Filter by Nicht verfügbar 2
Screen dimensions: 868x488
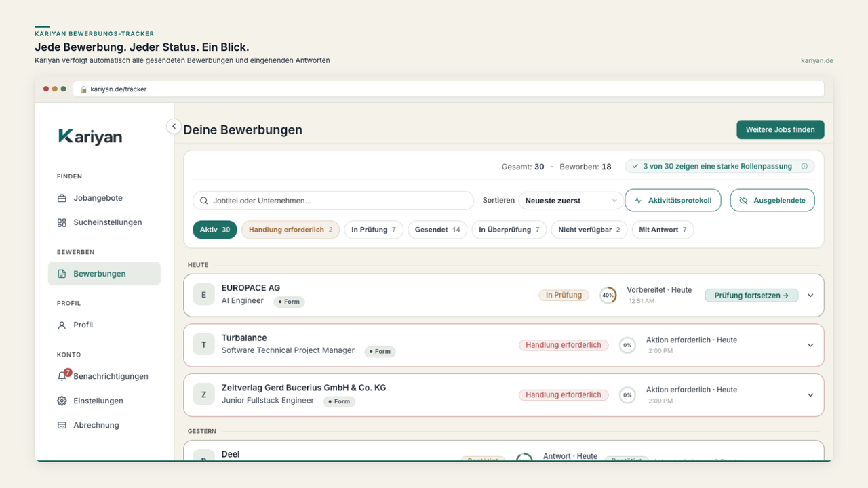(589, 230)
